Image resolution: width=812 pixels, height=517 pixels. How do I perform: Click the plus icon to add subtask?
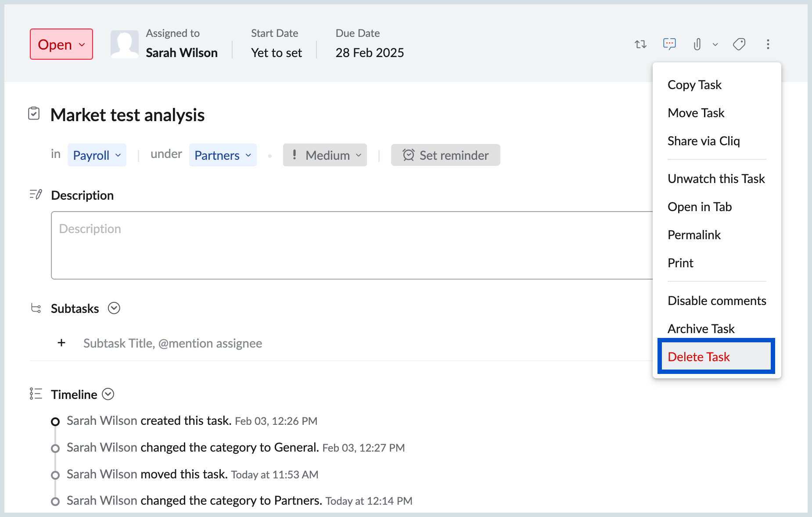click(x=61, y=343)
